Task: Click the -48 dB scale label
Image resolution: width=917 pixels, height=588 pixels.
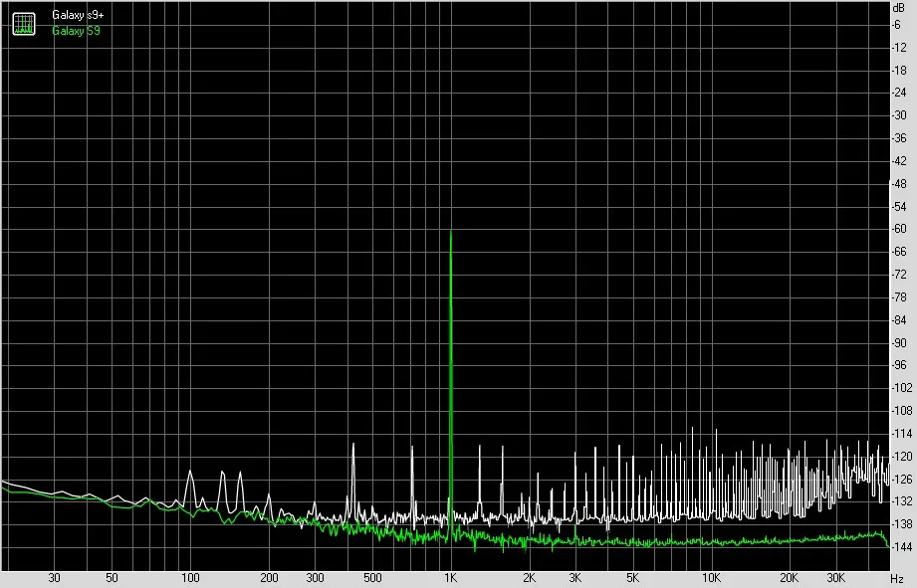Action: [899, 184]
